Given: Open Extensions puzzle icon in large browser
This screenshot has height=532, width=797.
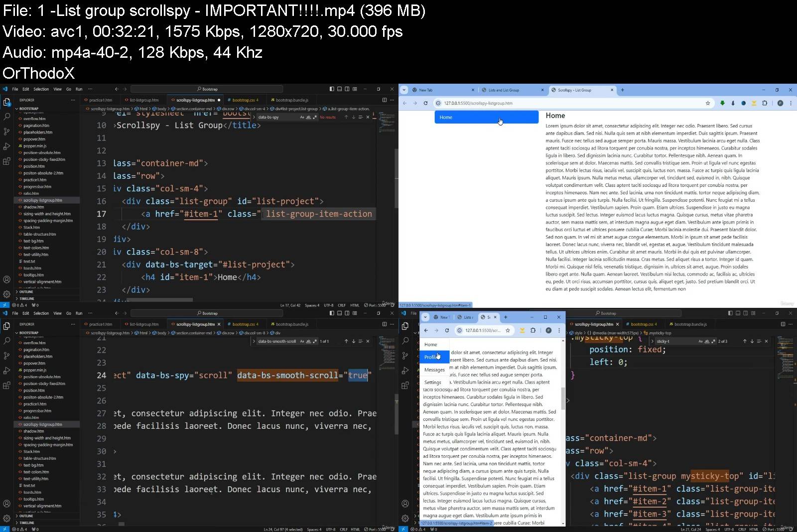Looking at the screenshot, I should point(765,103).
